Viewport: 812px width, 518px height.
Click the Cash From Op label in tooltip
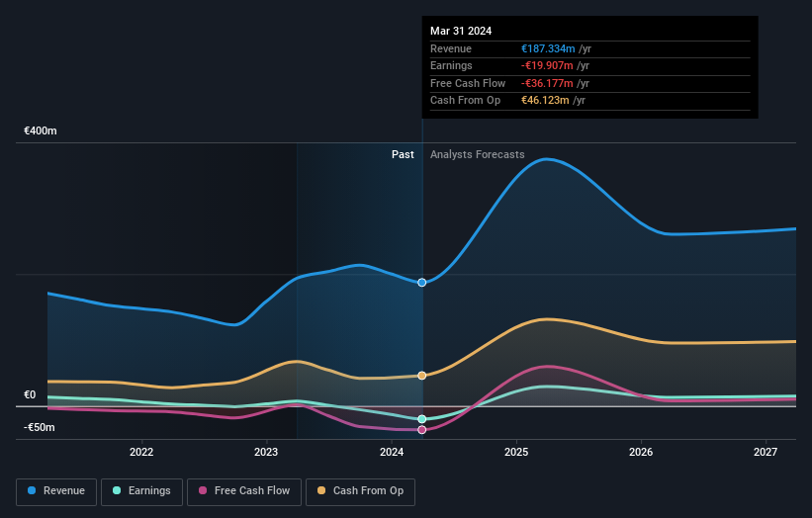(x=466, y=101)
